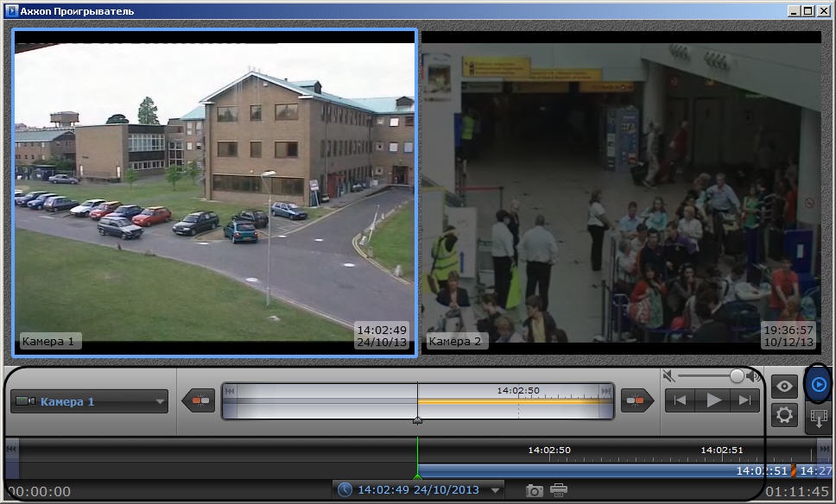Screen dimensions: 836x504
Task: Mute audio via the speaker icon
Action: click(x=668, y=375)
